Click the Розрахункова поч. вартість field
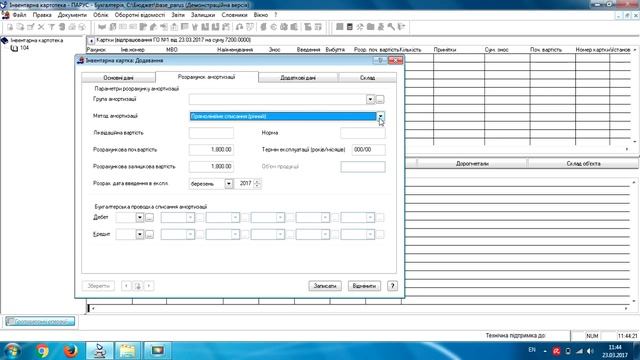This screenshot has height=360, width=640. (x=211, y=150)
